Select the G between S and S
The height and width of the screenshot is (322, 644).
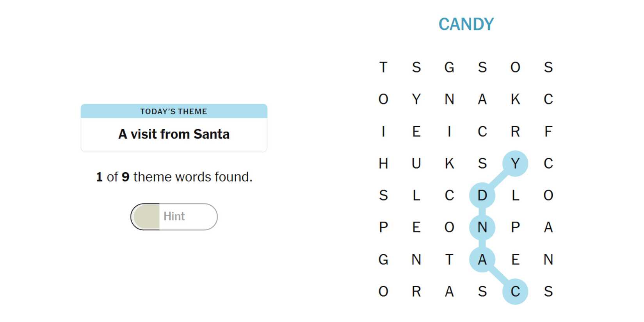pyautogui.click(x=449, y=67)
